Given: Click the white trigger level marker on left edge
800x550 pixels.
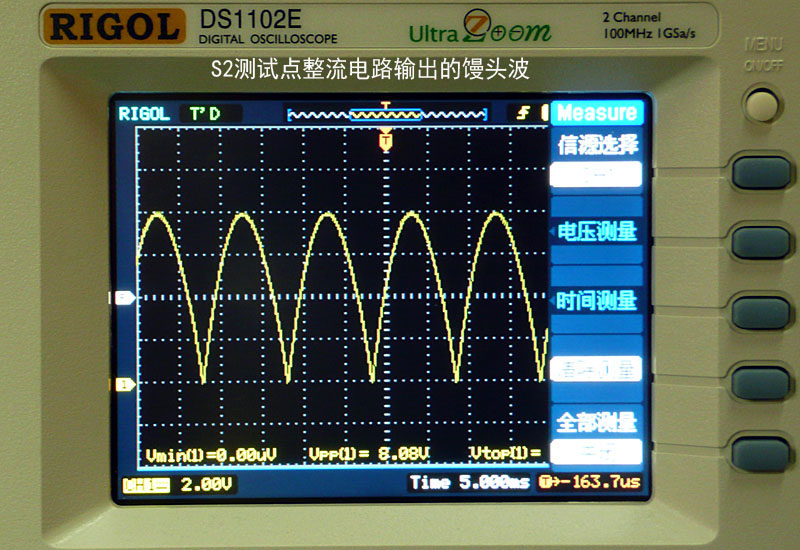Looking at the screenshot, I should (125, 298).
